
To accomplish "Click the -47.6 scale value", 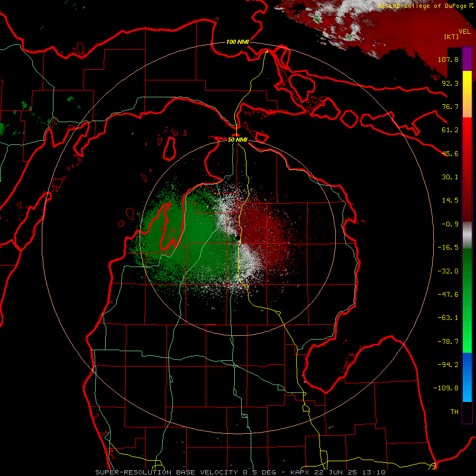I will (x=448, y=295).
